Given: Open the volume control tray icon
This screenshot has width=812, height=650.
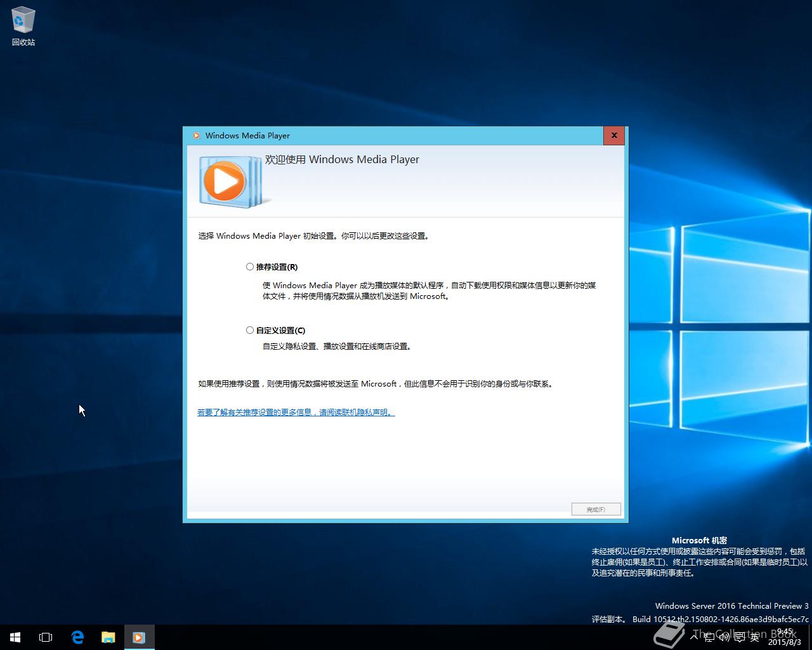Looking at the screenshot, I should click(724, 637).
